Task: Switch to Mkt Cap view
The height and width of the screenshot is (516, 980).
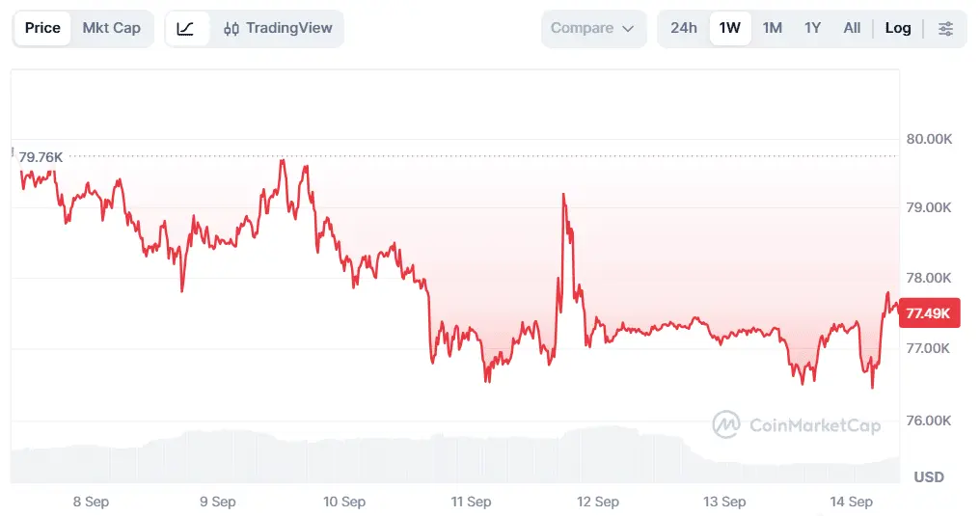Action: click(x=112, y=28)
